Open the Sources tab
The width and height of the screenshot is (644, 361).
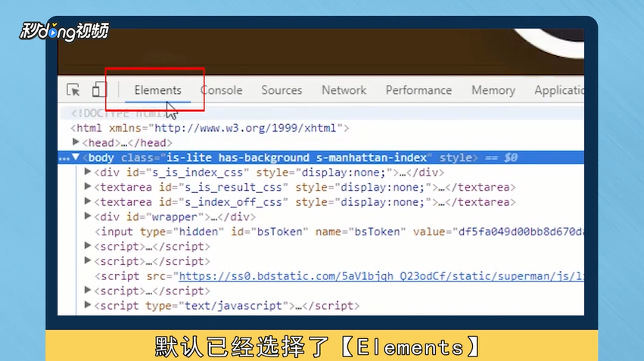[x=282, y=90]
